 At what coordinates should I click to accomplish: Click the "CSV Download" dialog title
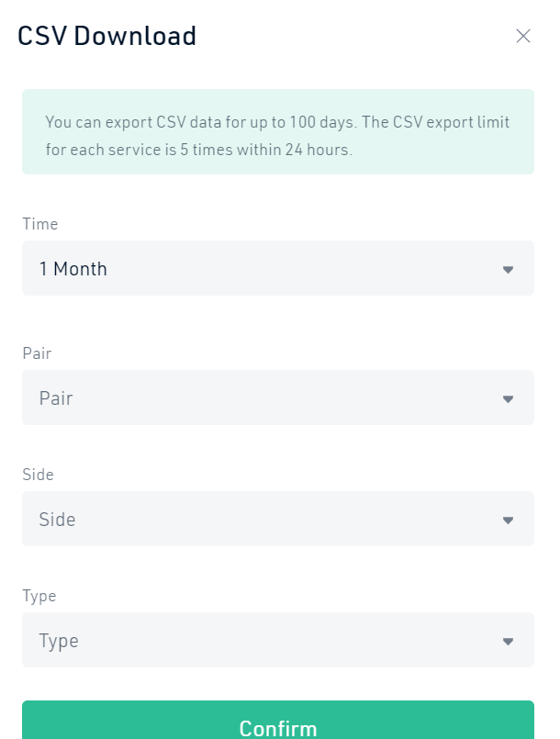coord(107,37)
